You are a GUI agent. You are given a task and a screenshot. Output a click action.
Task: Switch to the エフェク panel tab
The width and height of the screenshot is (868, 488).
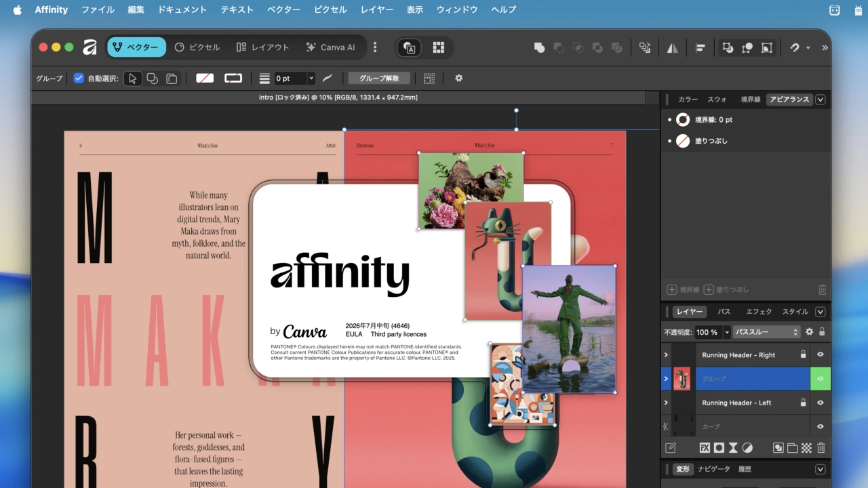(759, 312)
